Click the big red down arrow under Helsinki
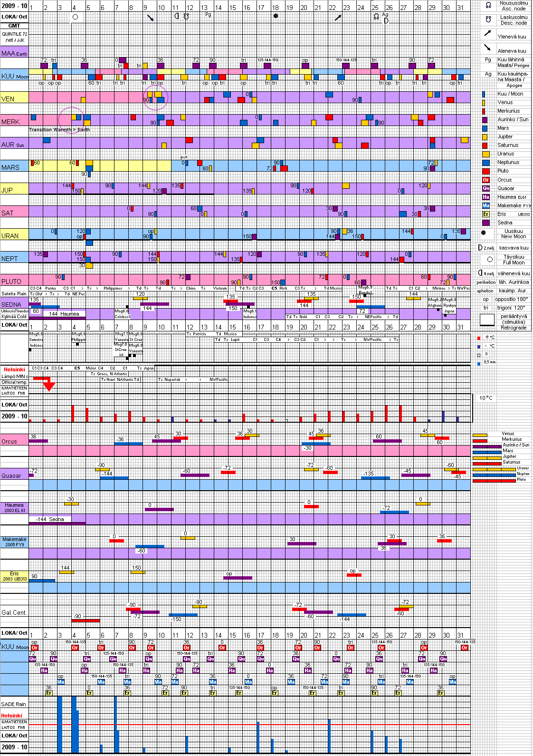This screenshot has height=756, width=533. point(48,385)
